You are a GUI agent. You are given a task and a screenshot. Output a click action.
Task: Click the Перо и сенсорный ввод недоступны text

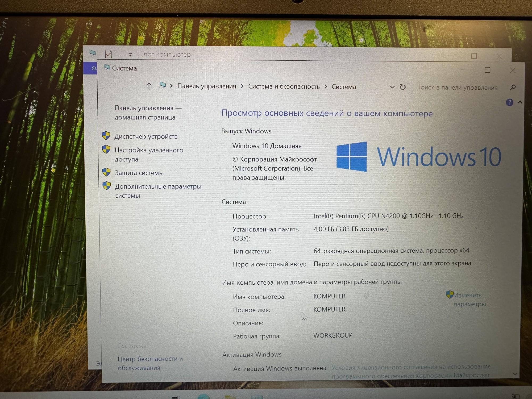coord(392,264)
